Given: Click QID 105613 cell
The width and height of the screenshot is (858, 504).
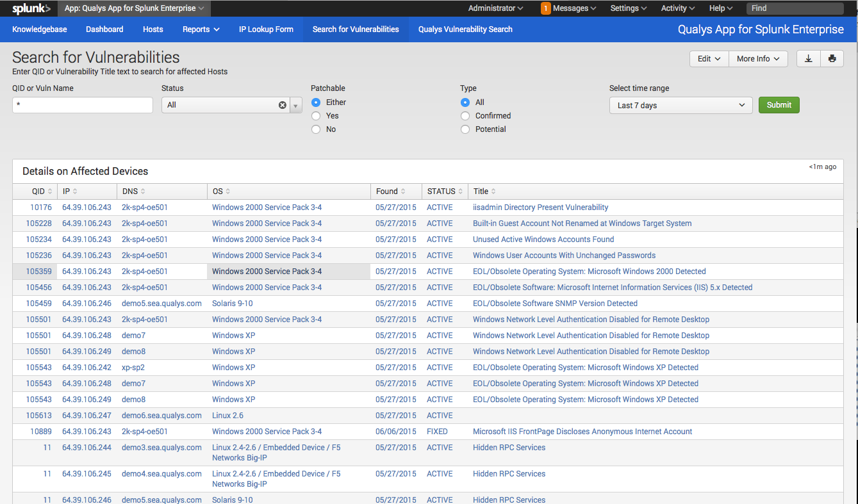Looking at the screenshot, I should tap(39, 416).
